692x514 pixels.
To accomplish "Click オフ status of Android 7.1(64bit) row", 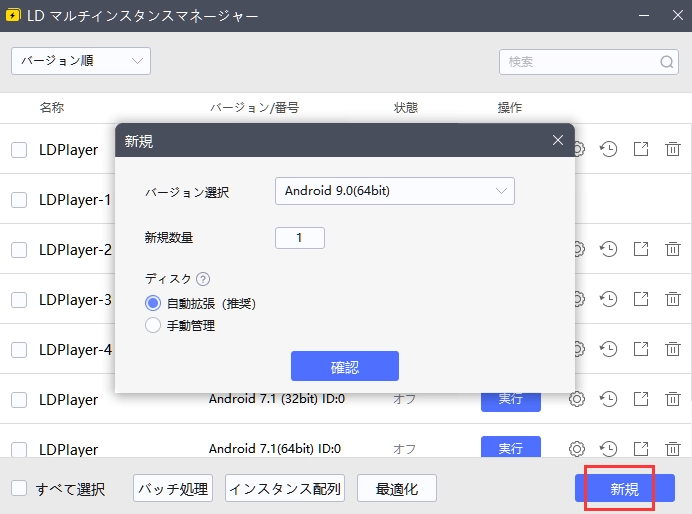I will [404, 449].
